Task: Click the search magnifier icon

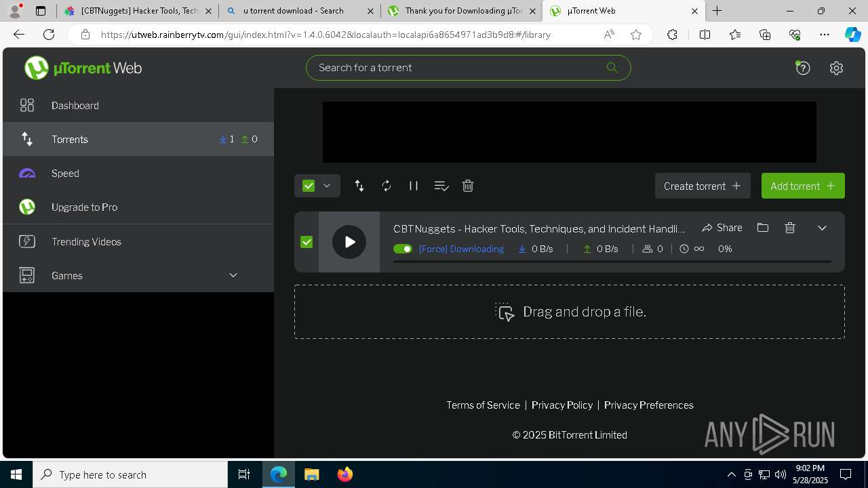Action: 612,67
